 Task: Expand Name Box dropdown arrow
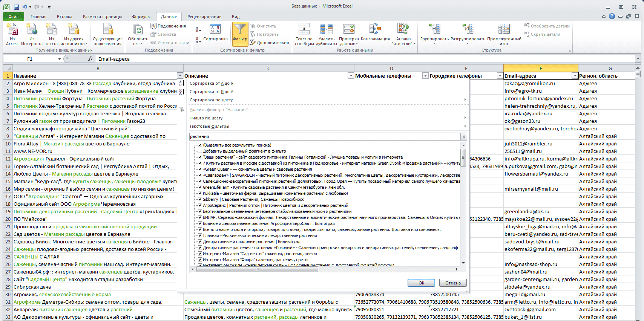coord(60,59)
